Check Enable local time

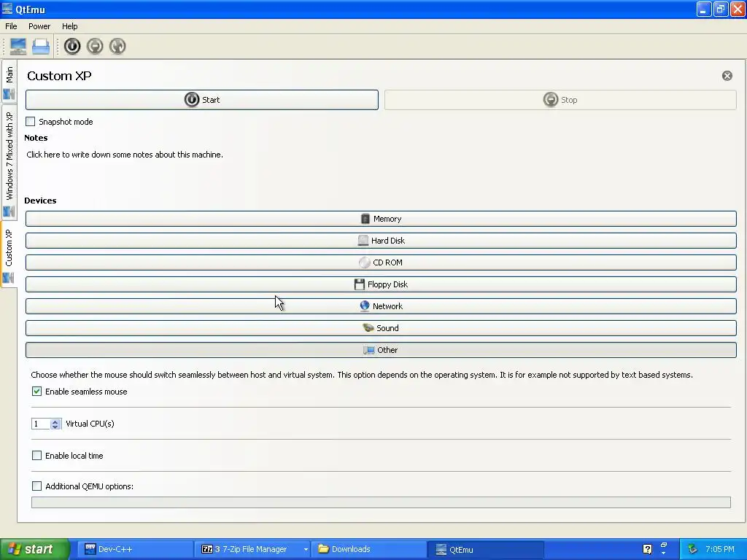[36, 455]
